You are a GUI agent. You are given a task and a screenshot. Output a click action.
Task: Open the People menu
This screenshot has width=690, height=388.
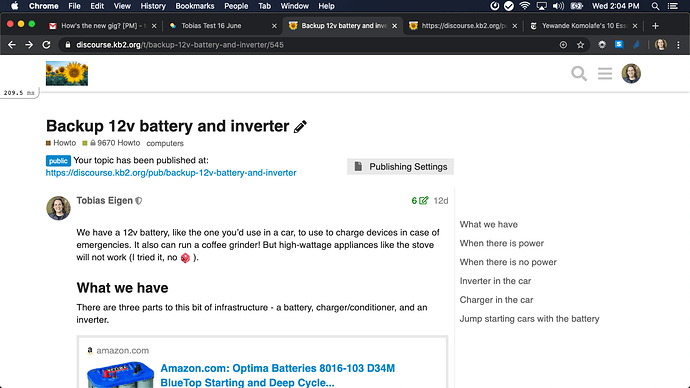(x=236, y=6)
